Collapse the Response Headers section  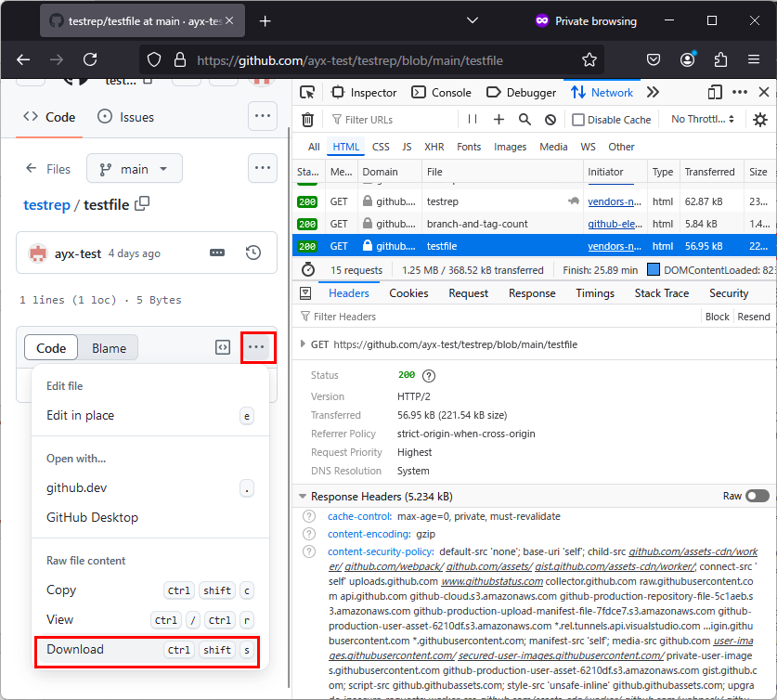(x=303, y=497)
